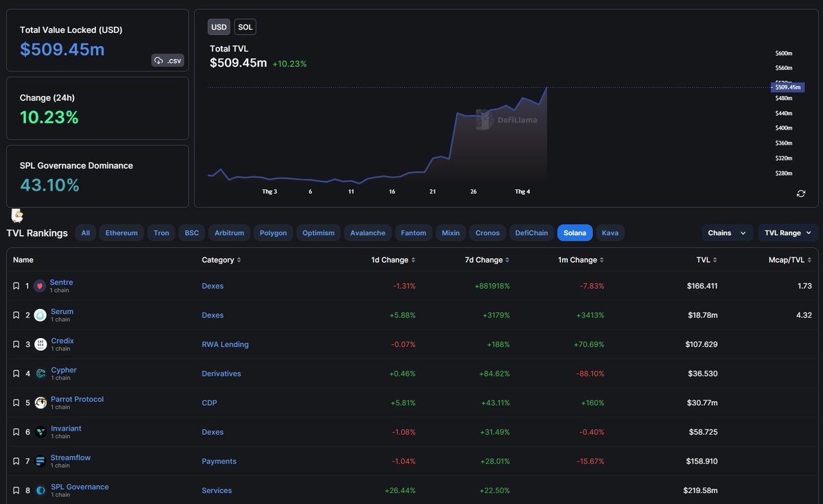This screenshot has width=823, height=504.
Task: Filter rankings by Fantom
Action: point(414,233)
